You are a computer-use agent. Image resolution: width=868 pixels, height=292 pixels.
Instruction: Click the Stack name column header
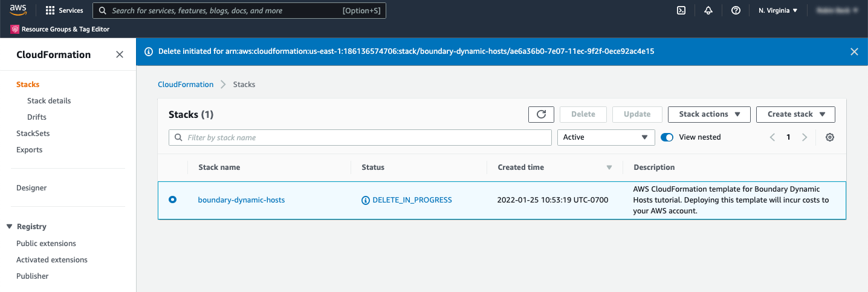(x=219, y=167)
